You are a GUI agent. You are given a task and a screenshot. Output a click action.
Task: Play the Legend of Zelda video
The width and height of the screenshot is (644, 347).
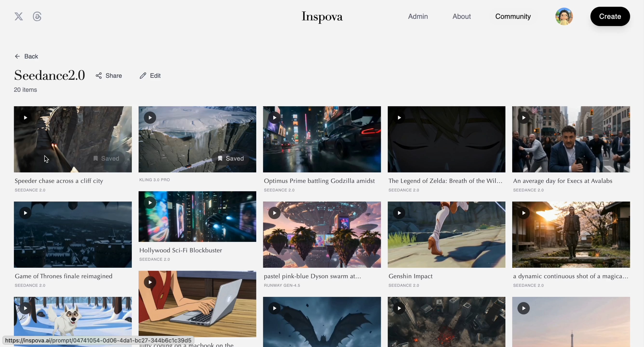coord(399,118)
